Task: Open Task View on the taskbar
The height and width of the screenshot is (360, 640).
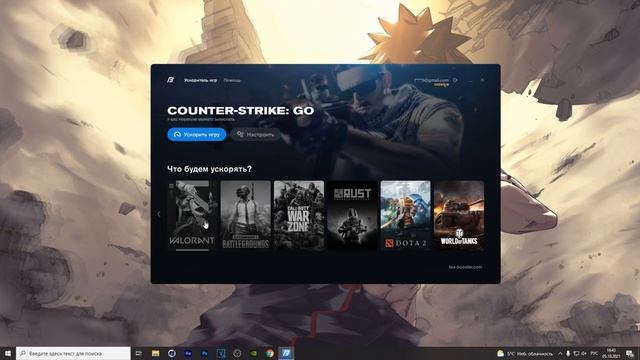Action: tap(139, 353)
